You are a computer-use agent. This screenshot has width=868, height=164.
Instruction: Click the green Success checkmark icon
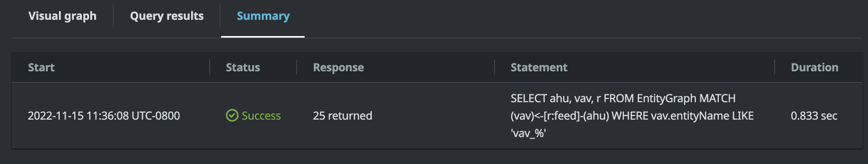(232, 116)
